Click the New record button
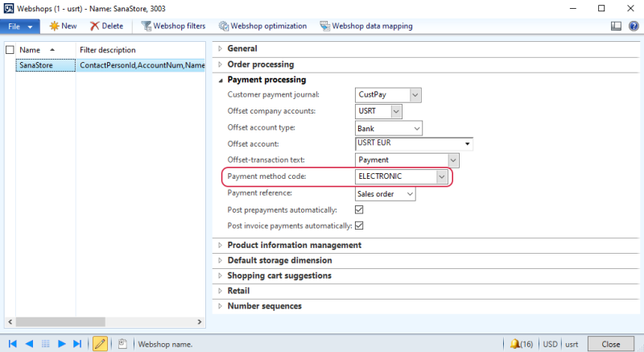 click(63, 26)
